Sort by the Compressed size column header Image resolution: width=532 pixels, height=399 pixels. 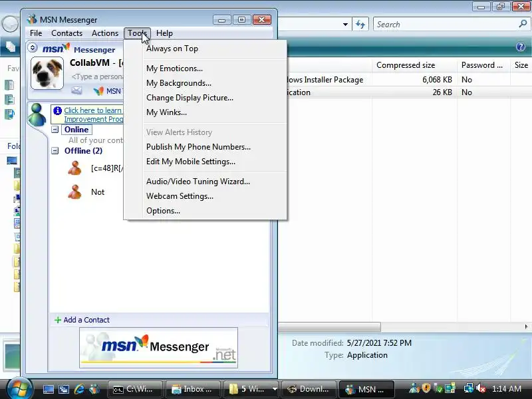[414, 65]
